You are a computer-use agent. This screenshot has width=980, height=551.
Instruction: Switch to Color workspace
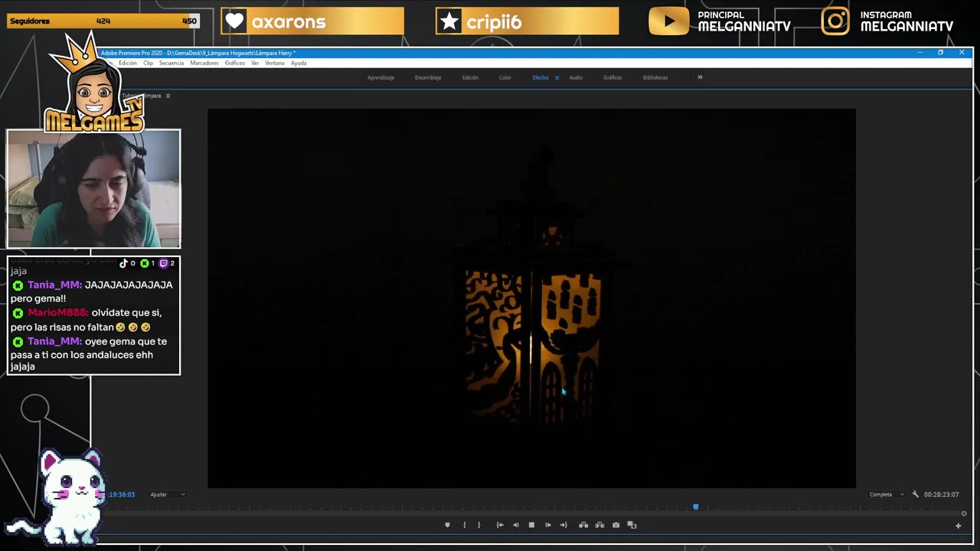505,77
